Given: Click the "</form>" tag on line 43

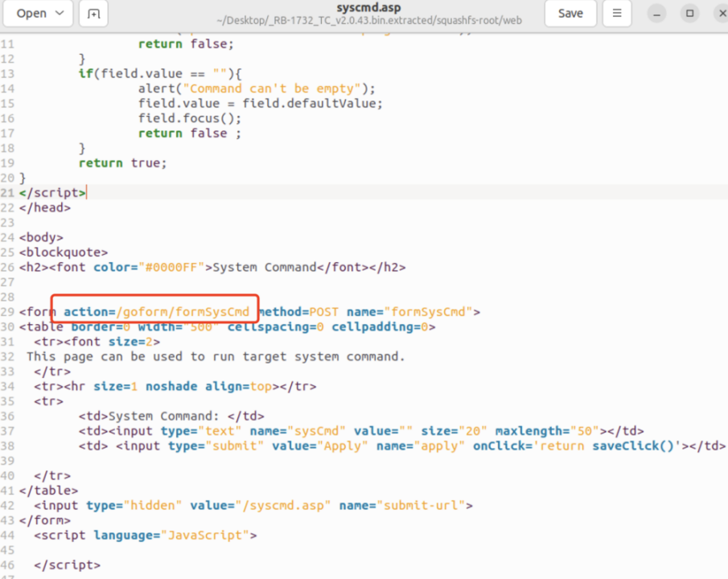Looking at the screenshot, I should click(45, 519).
